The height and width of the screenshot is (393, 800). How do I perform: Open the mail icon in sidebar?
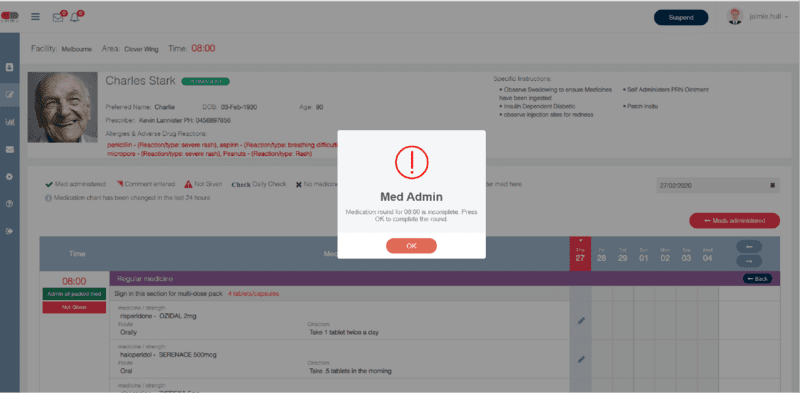(9, 150)
